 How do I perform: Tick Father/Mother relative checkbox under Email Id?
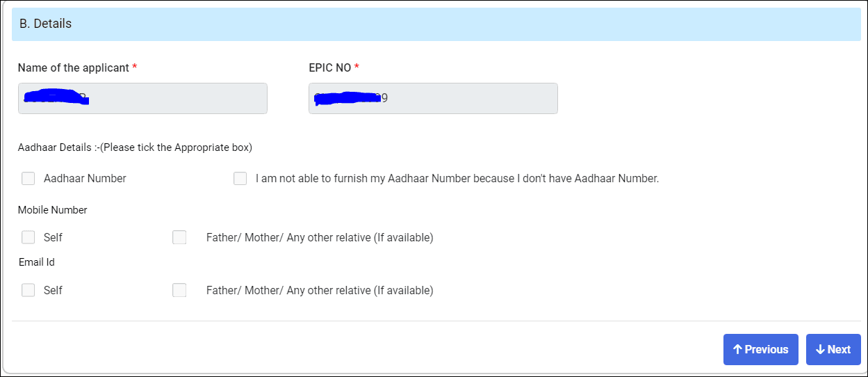coord(179,290)
